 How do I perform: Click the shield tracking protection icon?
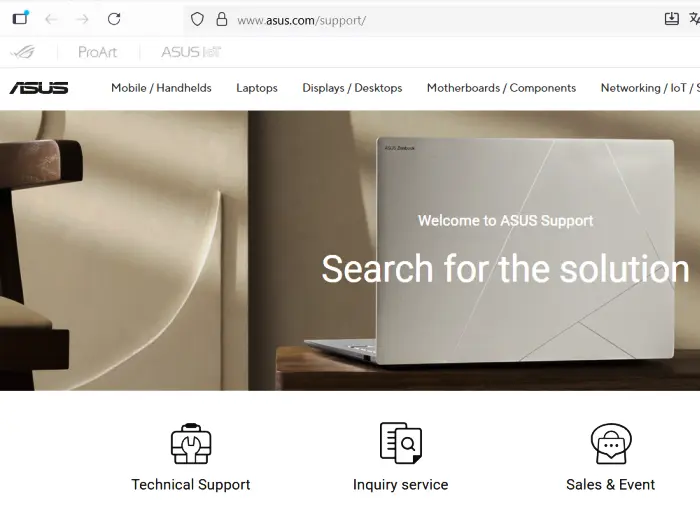coord(197,19)
